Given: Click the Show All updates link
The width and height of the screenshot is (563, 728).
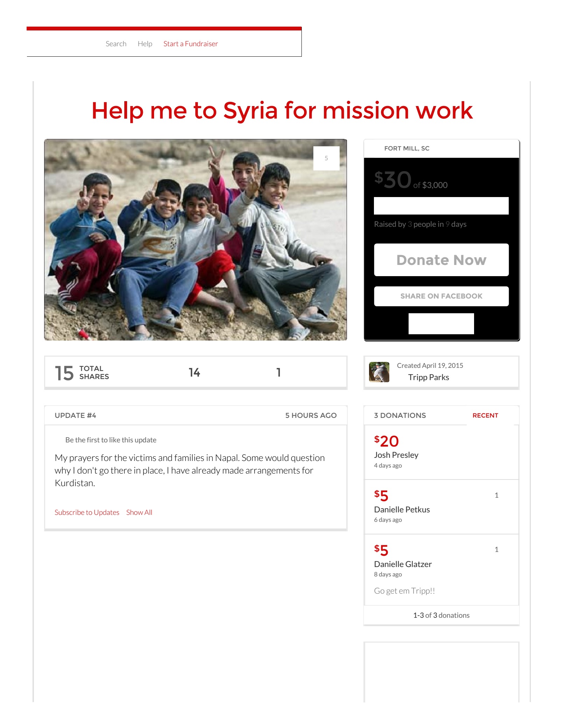Looking at the screenshot, I should pyautogui.click(x=139, y=512).
